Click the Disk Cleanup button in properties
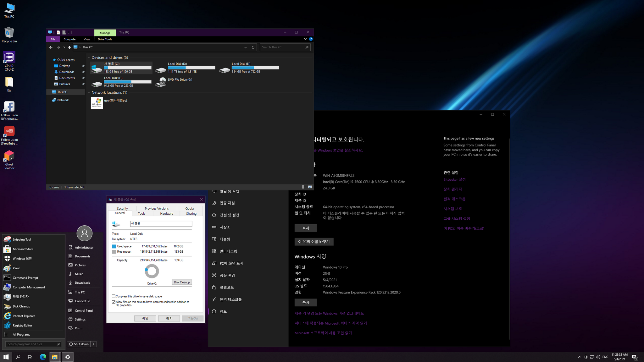The image size is (644, 362). (182, 282)
